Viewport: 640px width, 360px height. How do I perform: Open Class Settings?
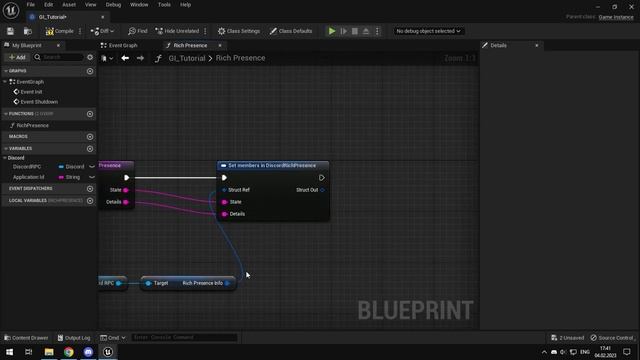[x=239, y=31]
